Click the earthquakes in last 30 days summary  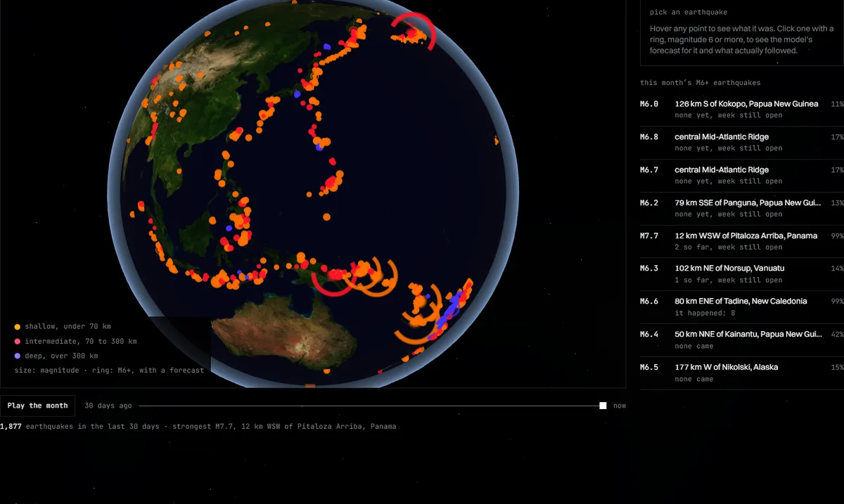198,426
